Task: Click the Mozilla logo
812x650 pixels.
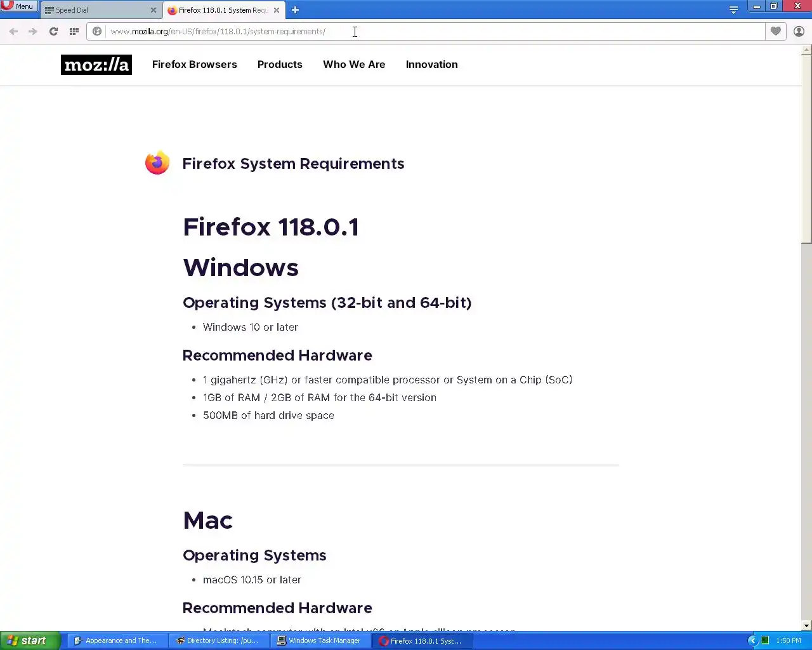Action: tap(96, 65)
